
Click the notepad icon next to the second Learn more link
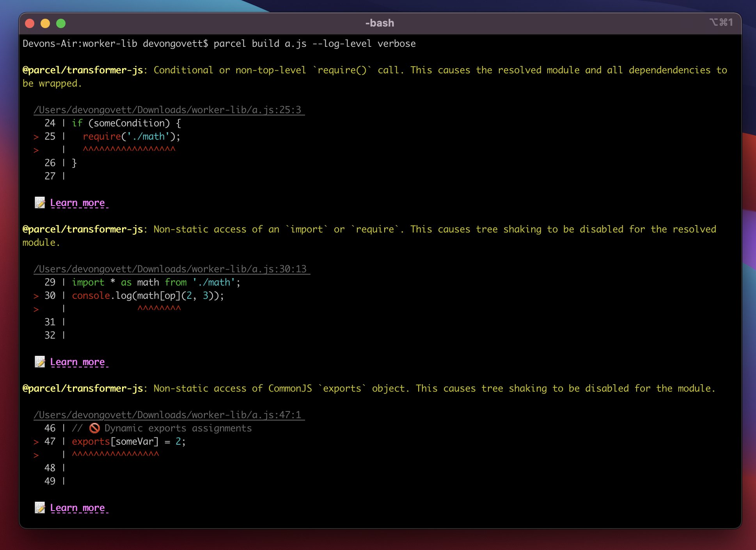pyautogui.click(x=40, y=362)
